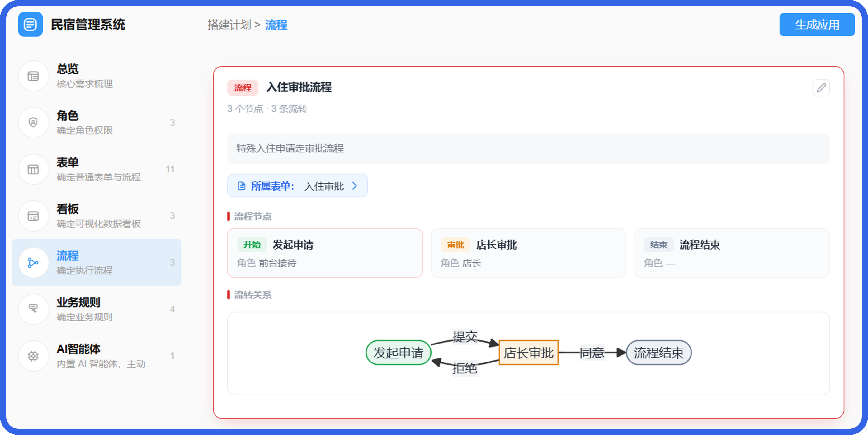Open the 所属表单: 入住审批 link chip
Viewport: 868px width, 435px height.
coord(298,185)
